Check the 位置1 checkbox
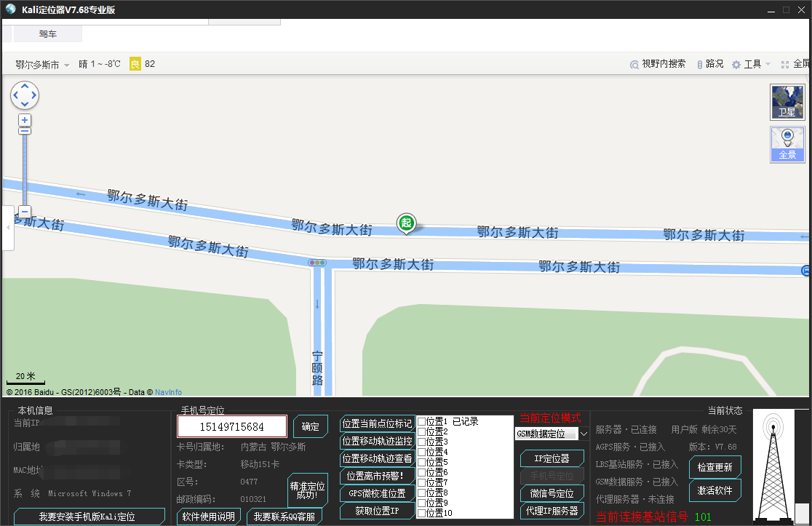This screenshot has height=526, width=812. pyautogui.click(x=422, y=421)
